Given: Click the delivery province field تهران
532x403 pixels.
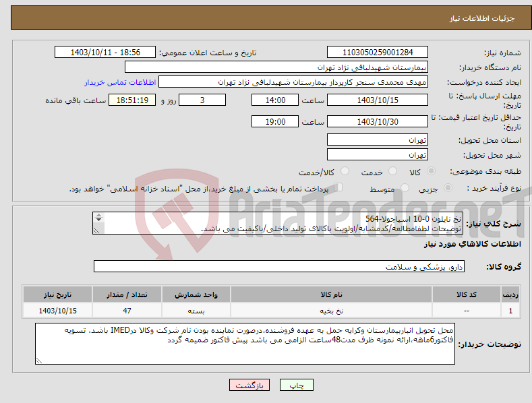Looking at the screenshot, I should pos(378,139).
